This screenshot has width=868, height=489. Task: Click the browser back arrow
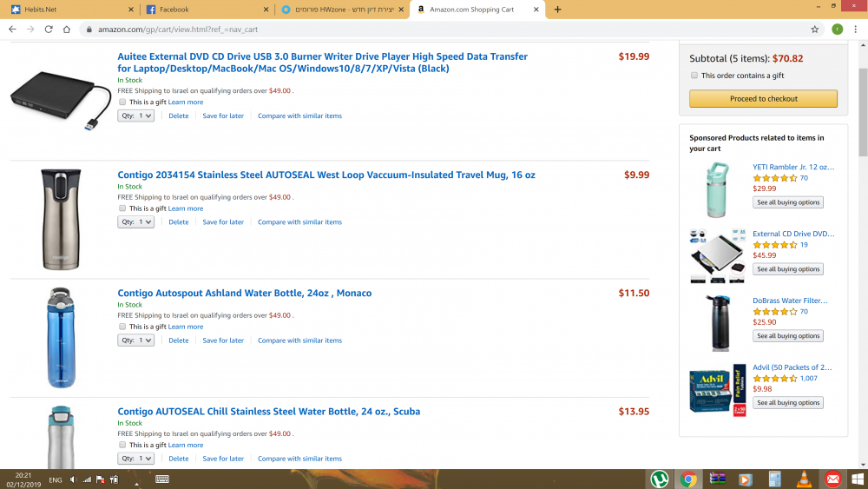click(x=12, y=30)
